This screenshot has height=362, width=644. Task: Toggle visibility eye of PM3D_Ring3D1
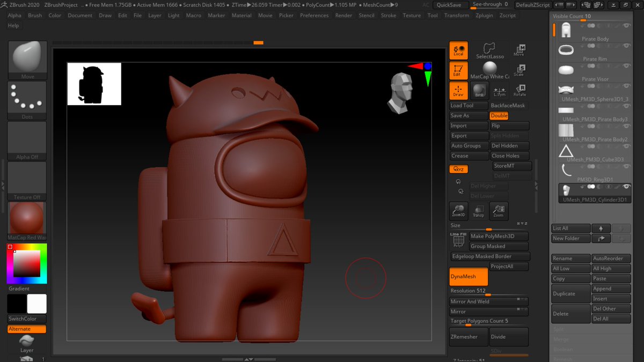(x=626, y=166)
